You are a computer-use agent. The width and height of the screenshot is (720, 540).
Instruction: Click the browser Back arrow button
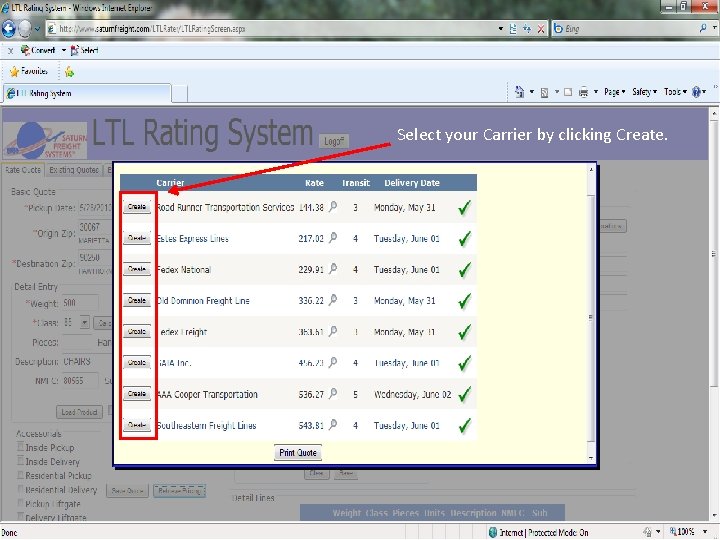9,29
